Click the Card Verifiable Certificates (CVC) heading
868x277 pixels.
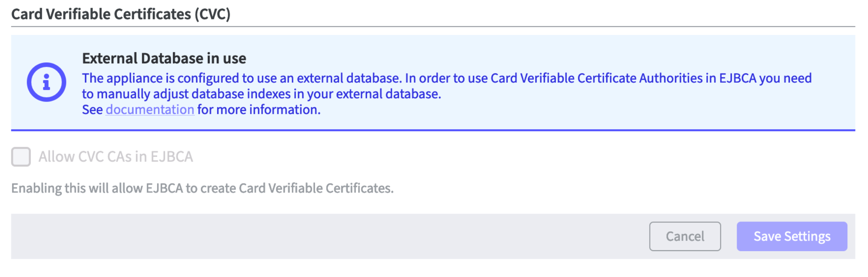point(120,14)
